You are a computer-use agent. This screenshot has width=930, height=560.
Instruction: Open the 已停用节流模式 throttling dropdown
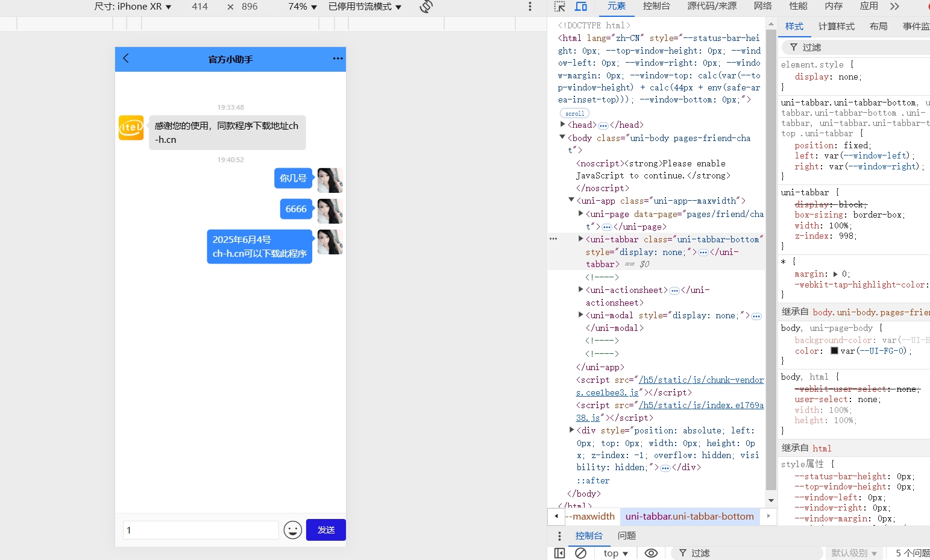[x=365, y=7]
